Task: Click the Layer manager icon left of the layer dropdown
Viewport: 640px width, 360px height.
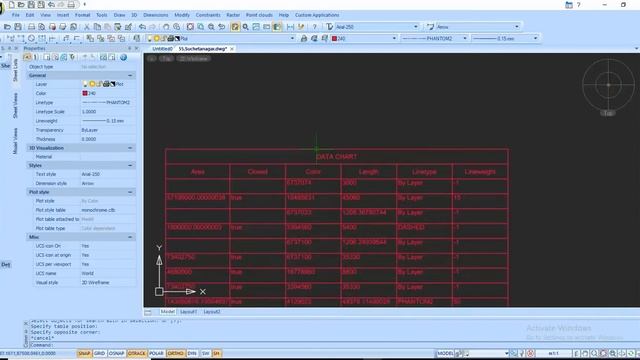Action: click(x=137, y=38)
